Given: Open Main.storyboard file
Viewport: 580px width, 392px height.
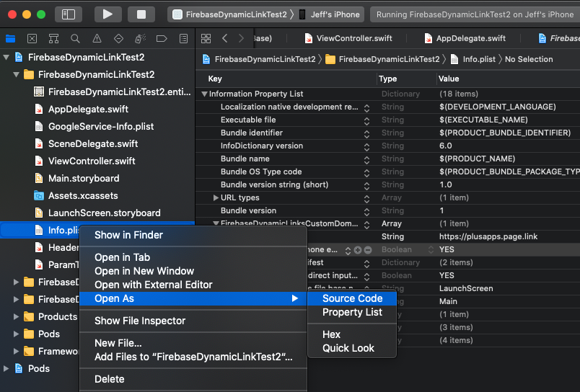Looking at the screenshot, I should pos(76,179).
